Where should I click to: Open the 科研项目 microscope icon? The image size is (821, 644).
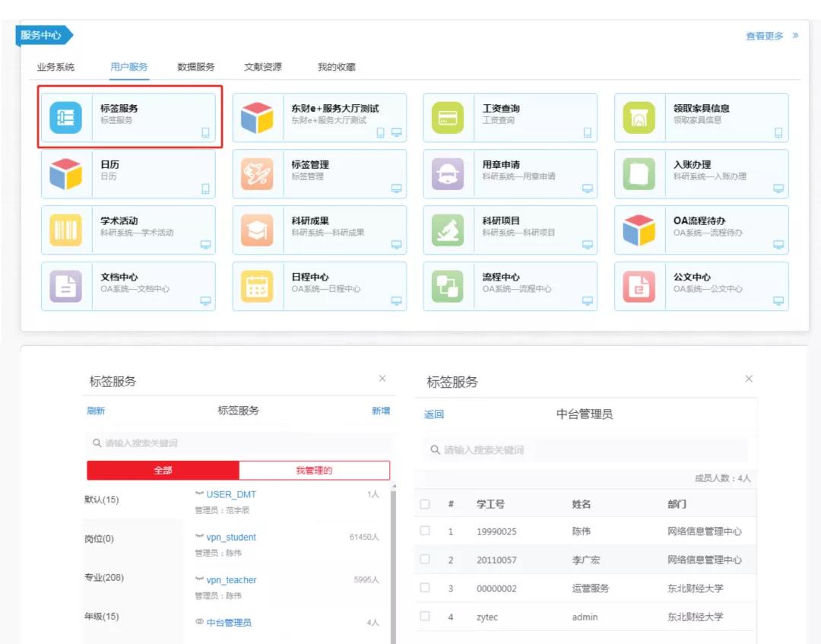(448, 230)
